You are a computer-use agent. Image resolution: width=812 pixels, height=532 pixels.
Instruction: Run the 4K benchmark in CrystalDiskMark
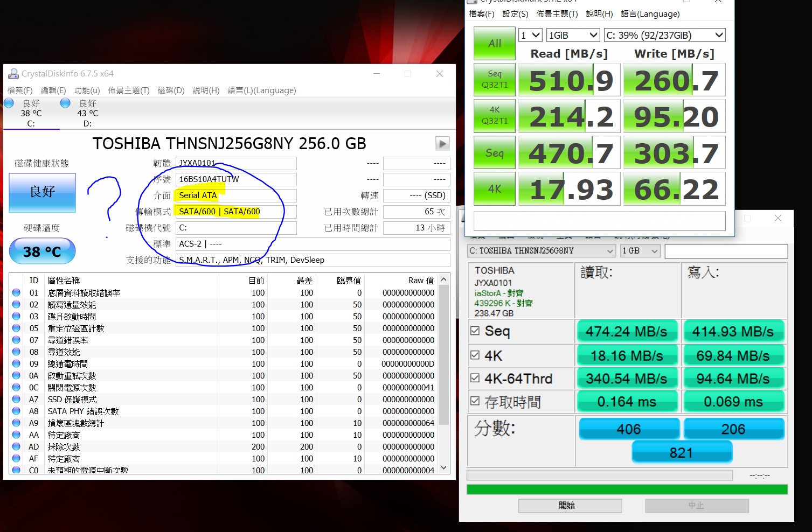495,188
